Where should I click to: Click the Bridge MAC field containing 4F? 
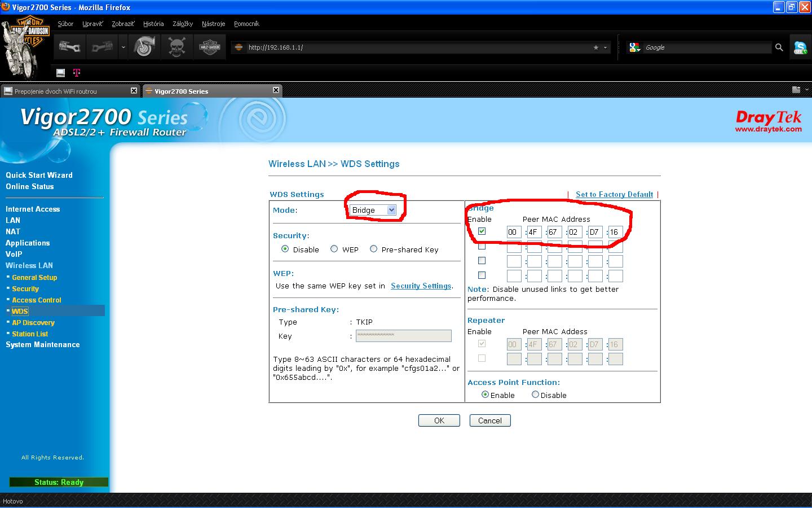pos(534,232)
